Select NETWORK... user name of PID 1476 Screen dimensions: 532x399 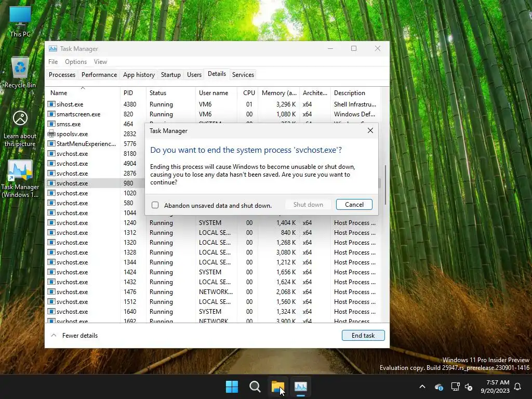tap(216, 291)
